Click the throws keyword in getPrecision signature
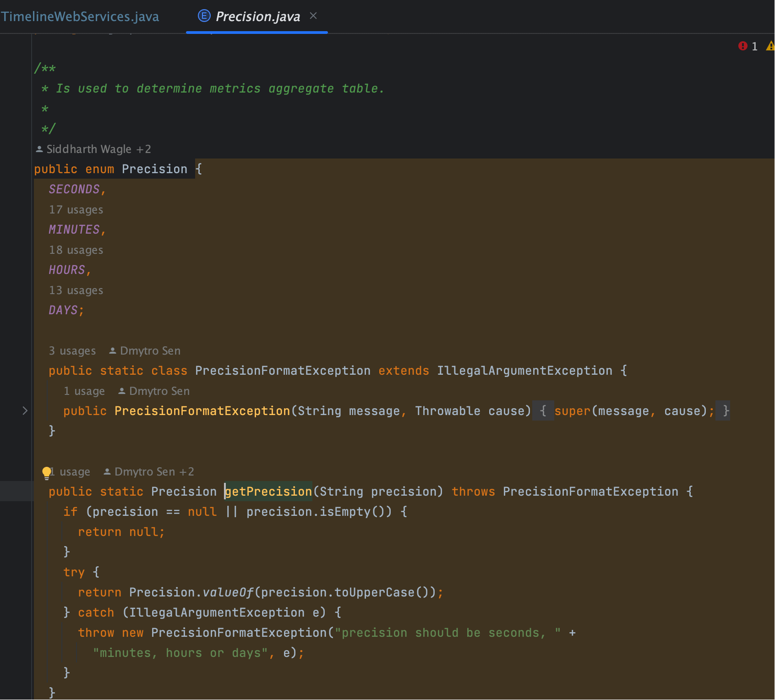The height and width of the screenshot is (700, 775). (x=474, y=492)
